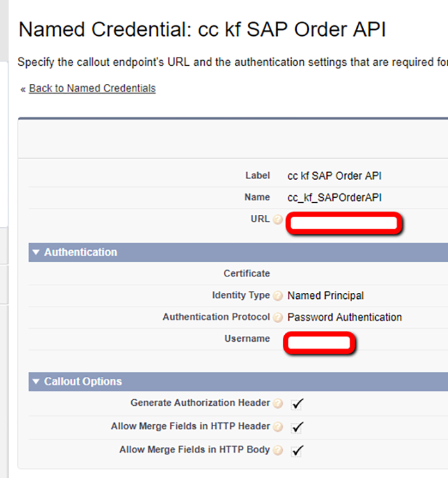Image resolution: width=448 pixels, height=478 pixels.
Task: Open the Back to Named Credentials link
Action: 92,88
